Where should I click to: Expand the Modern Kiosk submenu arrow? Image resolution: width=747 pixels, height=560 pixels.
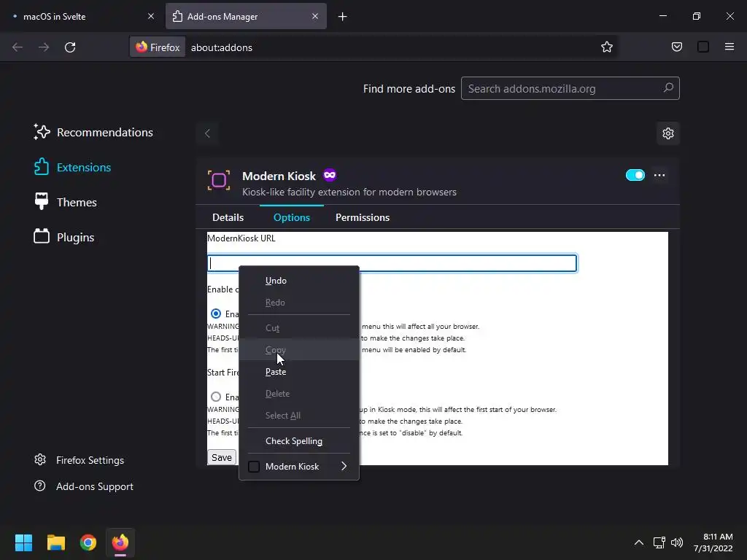tap(344, 466)
